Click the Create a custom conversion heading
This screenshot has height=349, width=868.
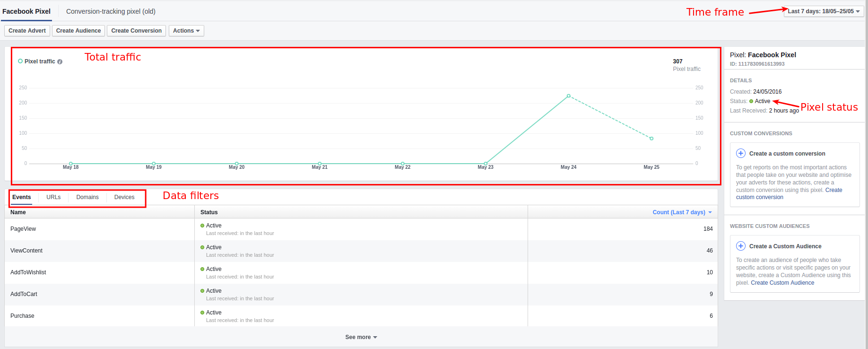787,154
